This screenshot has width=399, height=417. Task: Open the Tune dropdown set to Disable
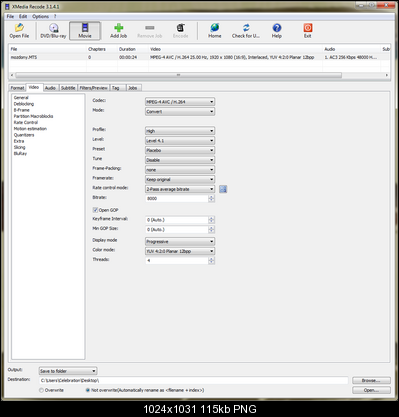[180, 160]
